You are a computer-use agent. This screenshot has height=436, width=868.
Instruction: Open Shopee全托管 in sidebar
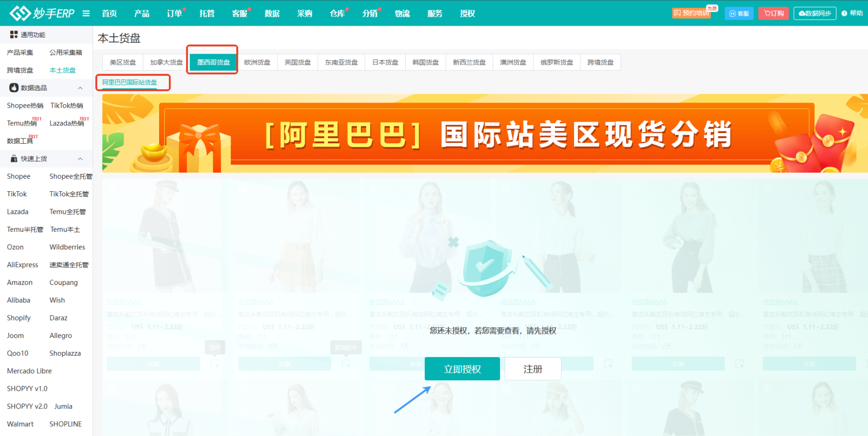point(71,176)
